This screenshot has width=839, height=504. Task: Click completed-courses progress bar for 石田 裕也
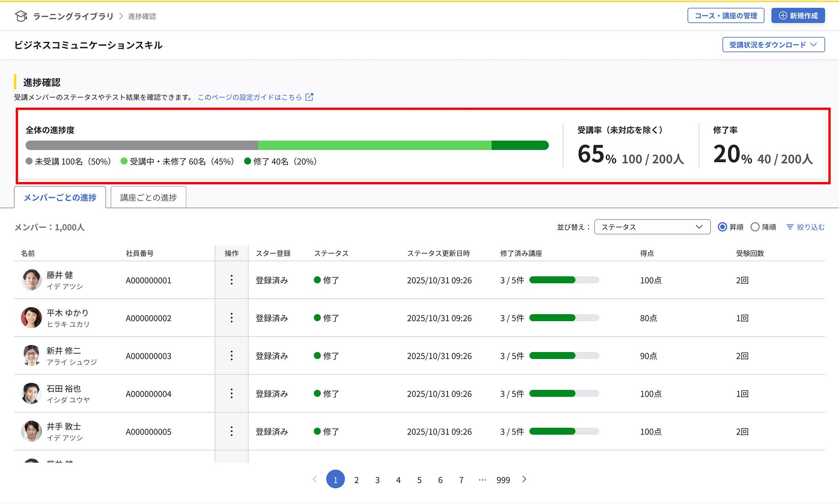pyautogui.click(x=564, y=394)
